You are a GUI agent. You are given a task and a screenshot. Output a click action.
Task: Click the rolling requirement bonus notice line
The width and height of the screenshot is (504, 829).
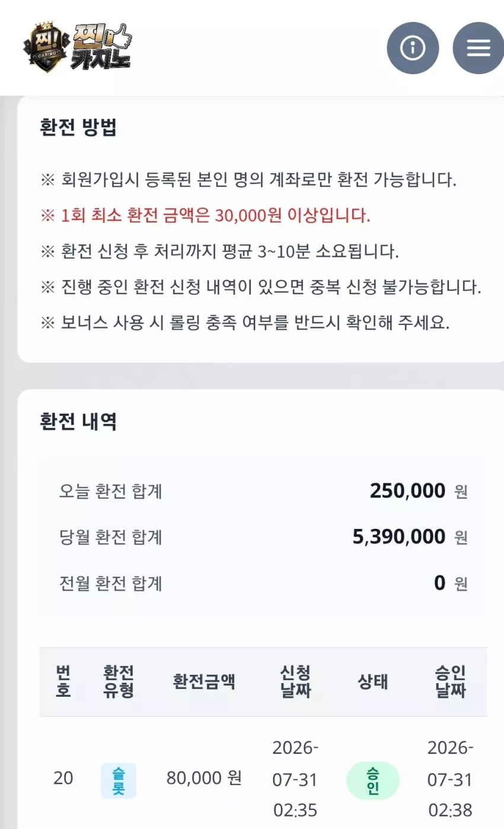pos(245,323)
